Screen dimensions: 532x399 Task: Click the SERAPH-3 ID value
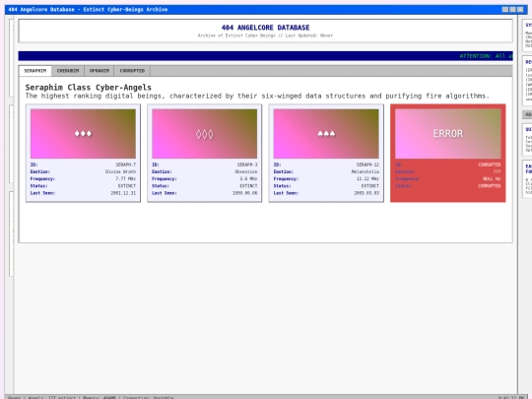click(x=247, y=165)
